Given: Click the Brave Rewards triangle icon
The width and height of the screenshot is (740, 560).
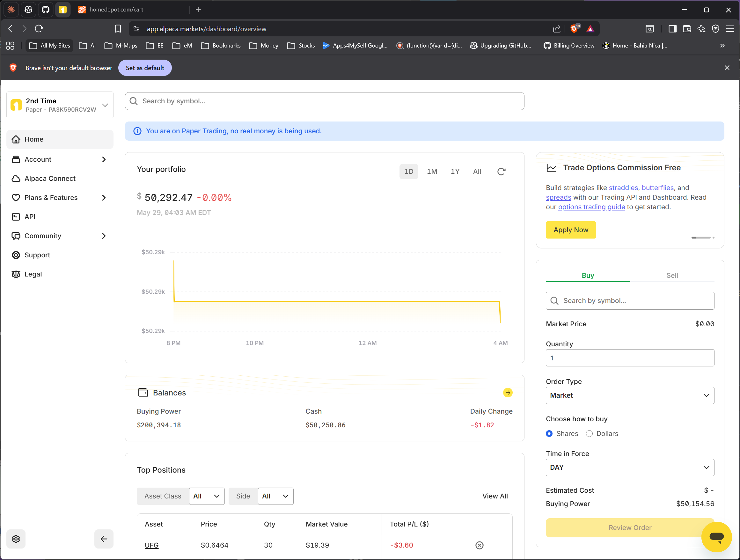Looking at the screenshot, I should (590, 29).
